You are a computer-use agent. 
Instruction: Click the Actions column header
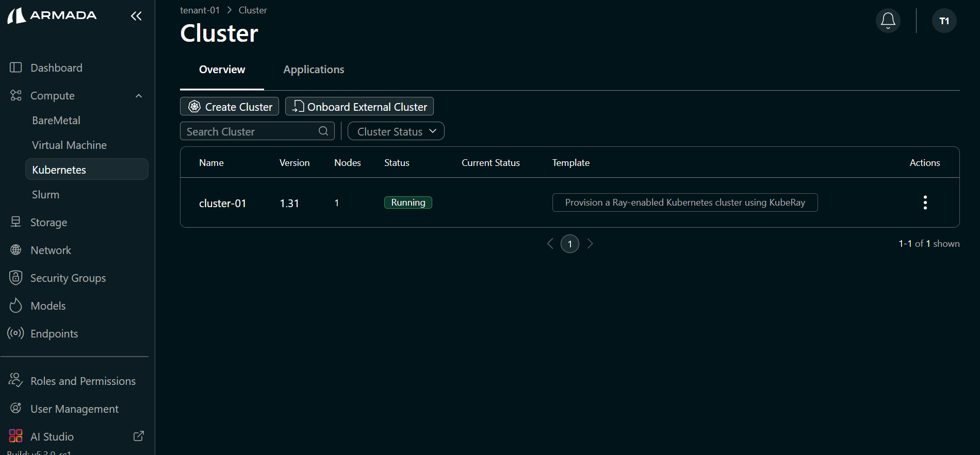(x=925, y=162)
